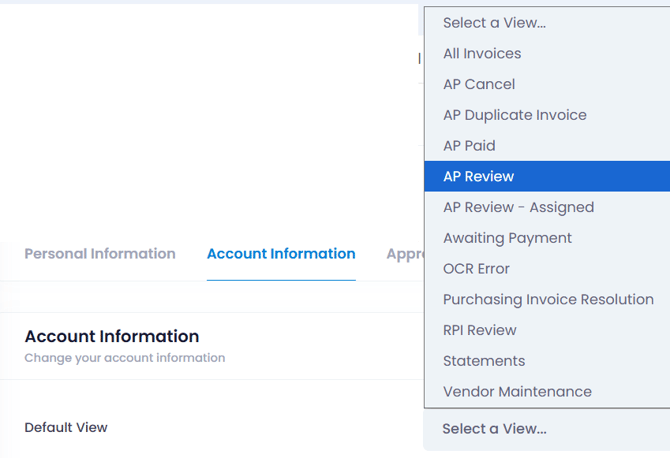Viewport: 670px width, 458px height.
Task: Click the placeholder option atop the open list
Action: pos(494,22)
